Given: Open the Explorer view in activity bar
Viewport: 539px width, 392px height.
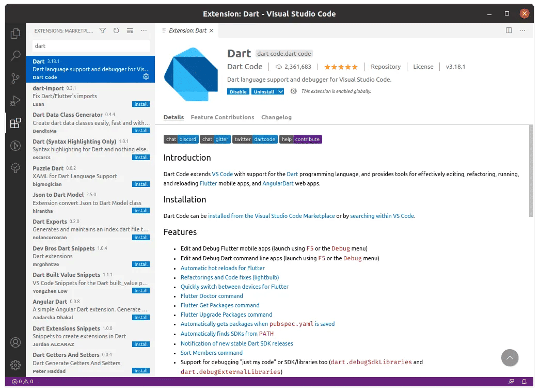Looking at the screenshot, I should 15,34.
